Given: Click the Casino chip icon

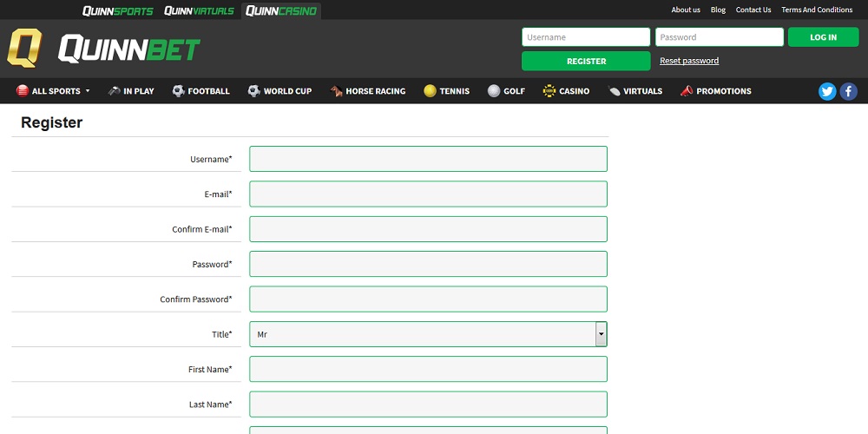Looking at the screenshot, I should [x=549, y=91].
